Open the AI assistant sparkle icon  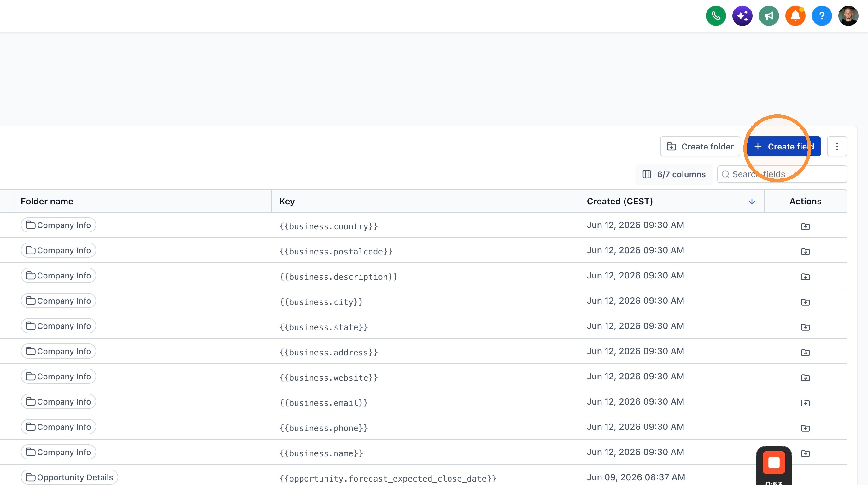(742, 16)
